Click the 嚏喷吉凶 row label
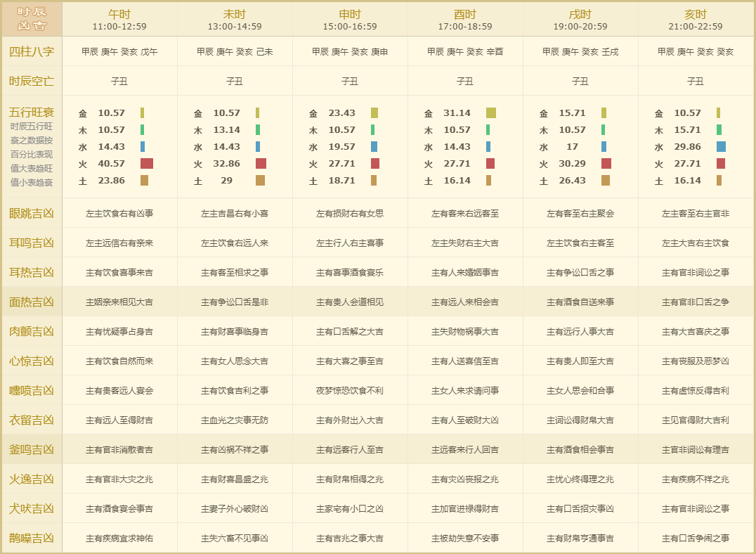 [32, 390]
